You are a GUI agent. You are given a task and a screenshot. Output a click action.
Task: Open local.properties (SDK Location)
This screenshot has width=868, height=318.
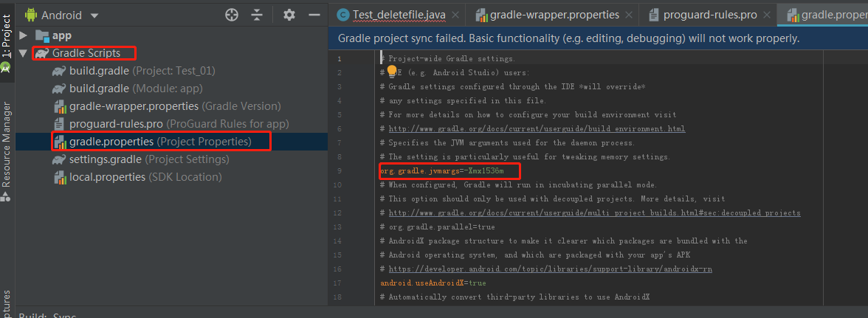[145, 177]
